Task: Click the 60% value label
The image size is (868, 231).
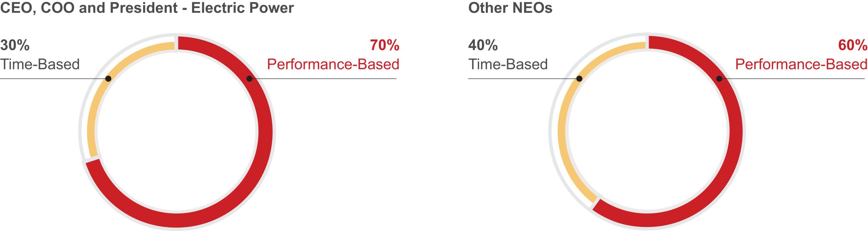Action: 852,45
